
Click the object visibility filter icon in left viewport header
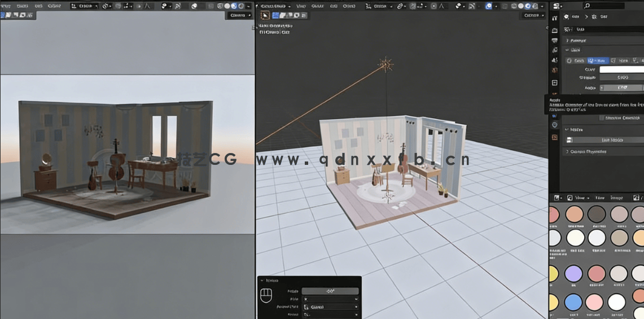point(165,6)
